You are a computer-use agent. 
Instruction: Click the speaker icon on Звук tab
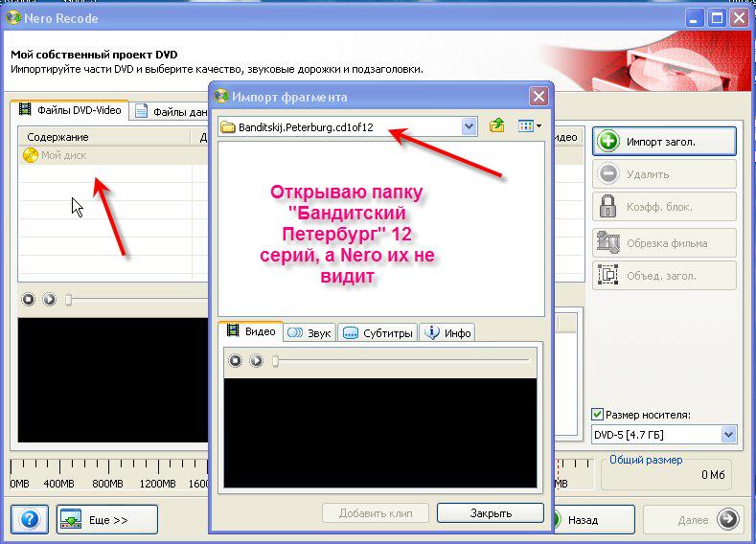tap(294, 332)
